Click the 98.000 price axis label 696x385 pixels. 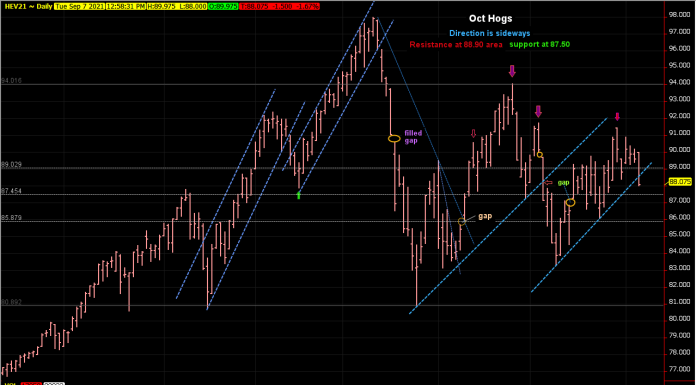click(679, 15)
